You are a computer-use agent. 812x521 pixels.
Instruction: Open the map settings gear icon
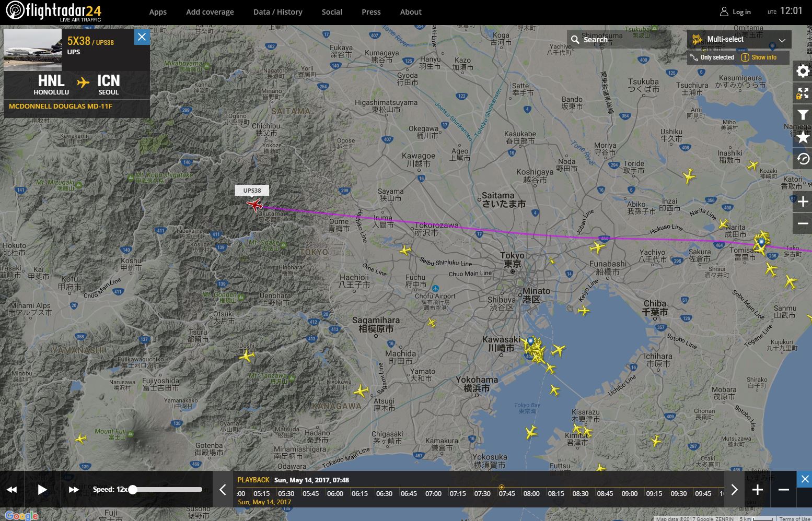point(803,71)
